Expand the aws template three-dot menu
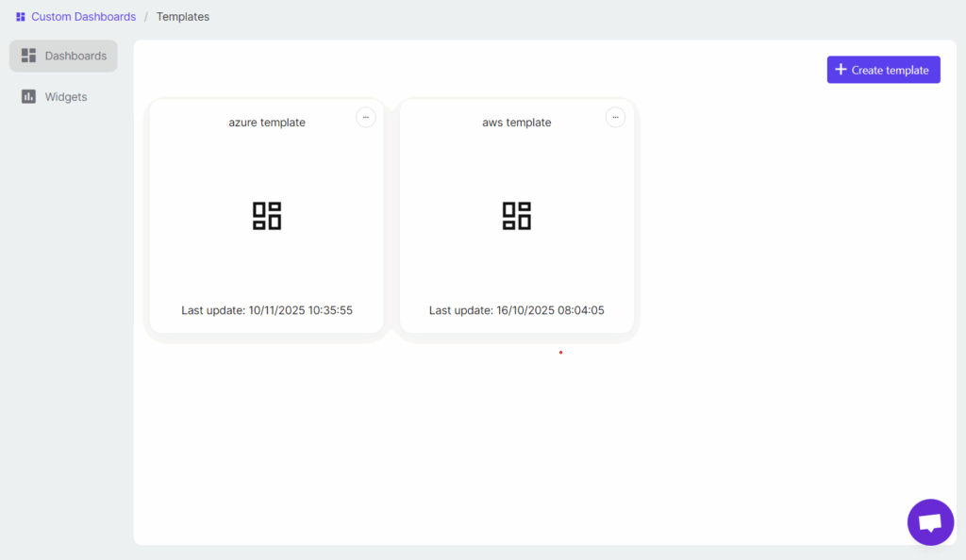This screenshot has height=560, width=966. [615, 117]
